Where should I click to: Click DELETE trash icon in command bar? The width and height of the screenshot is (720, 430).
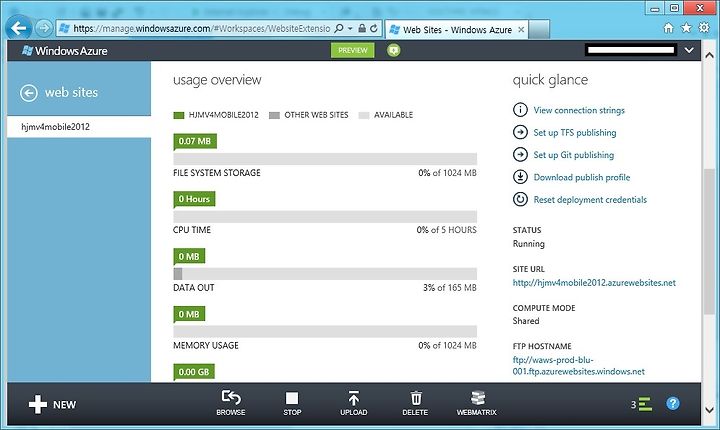pos(415,403)
